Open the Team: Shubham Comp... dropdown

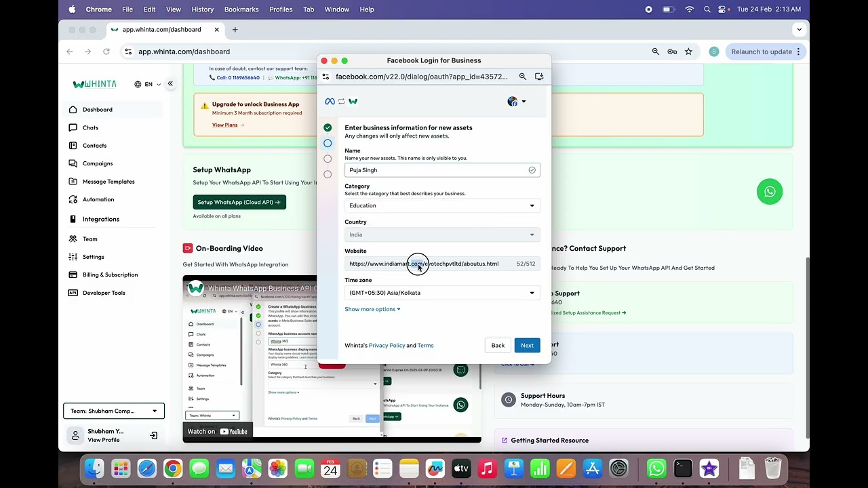click(114, 411)
